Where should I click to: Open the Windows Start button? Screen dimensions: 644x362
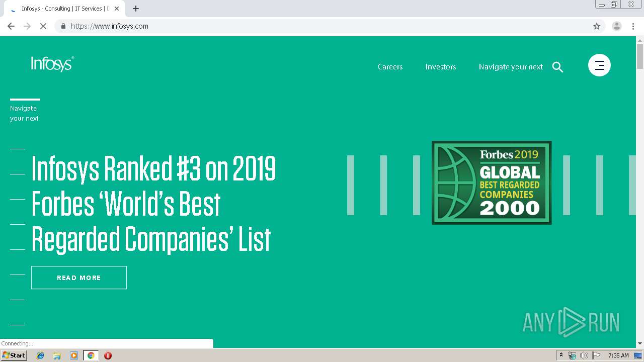pyautogui.click(x=14, y=355)
